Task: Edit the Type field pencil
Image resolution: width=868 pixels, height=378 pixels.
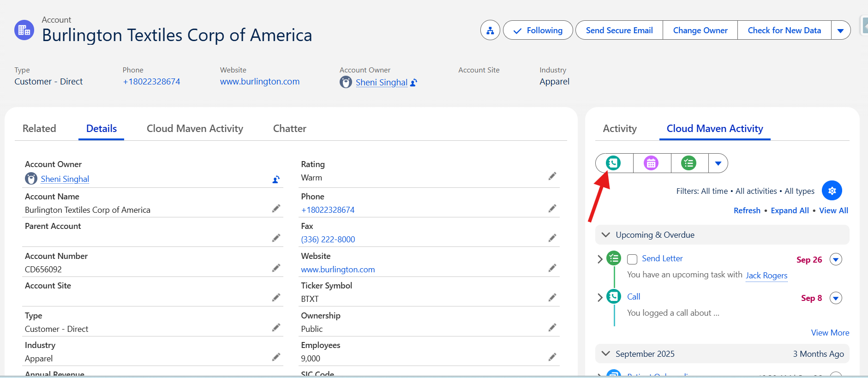Action: coord(276,328)
